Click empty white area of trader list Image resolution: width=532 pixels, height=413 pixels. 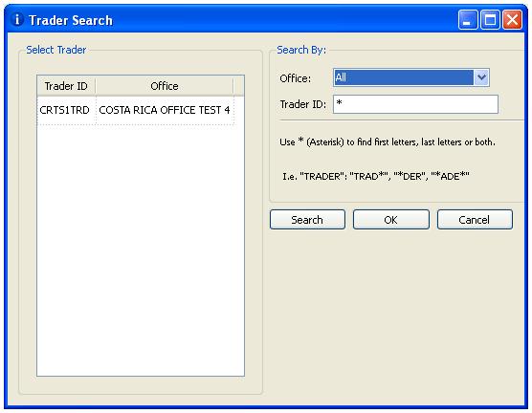coord(141,250)
